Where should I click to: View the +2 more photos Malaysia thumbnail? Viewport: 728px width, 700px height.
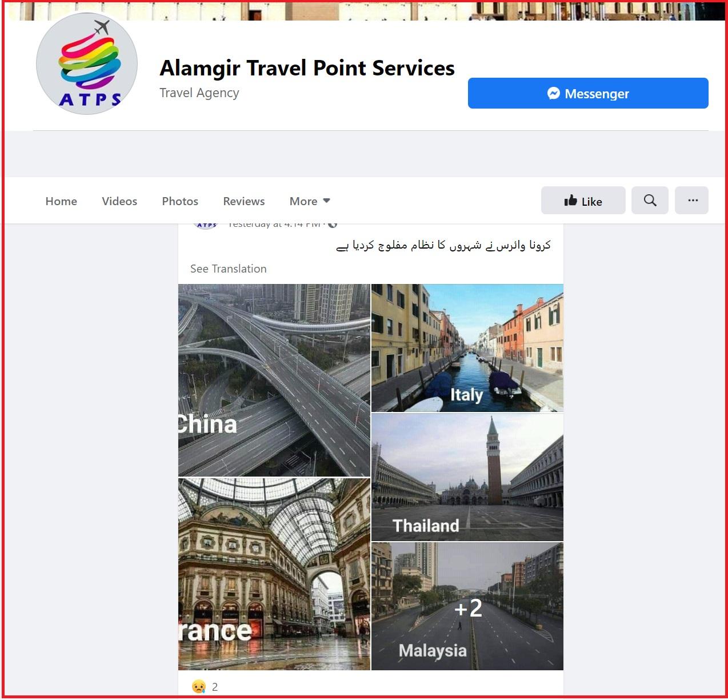click(467, 606)
